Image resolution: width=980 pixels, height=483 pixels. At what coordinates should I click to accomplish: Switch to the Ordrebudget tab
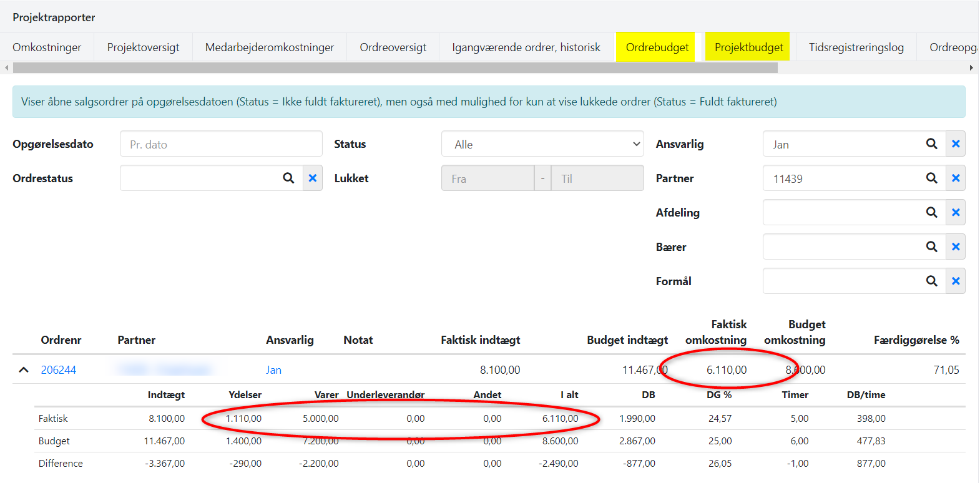coord(657,47)
